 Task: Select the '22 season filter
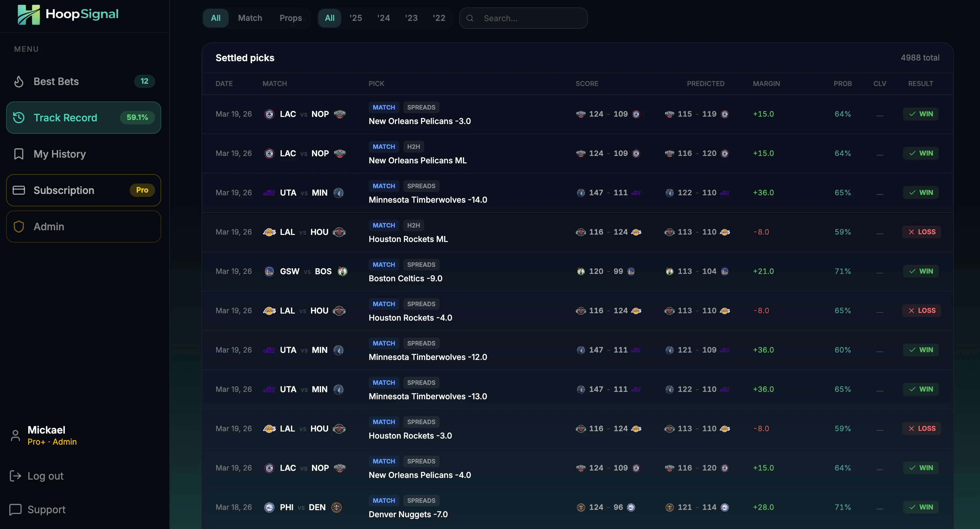[439, 18]
